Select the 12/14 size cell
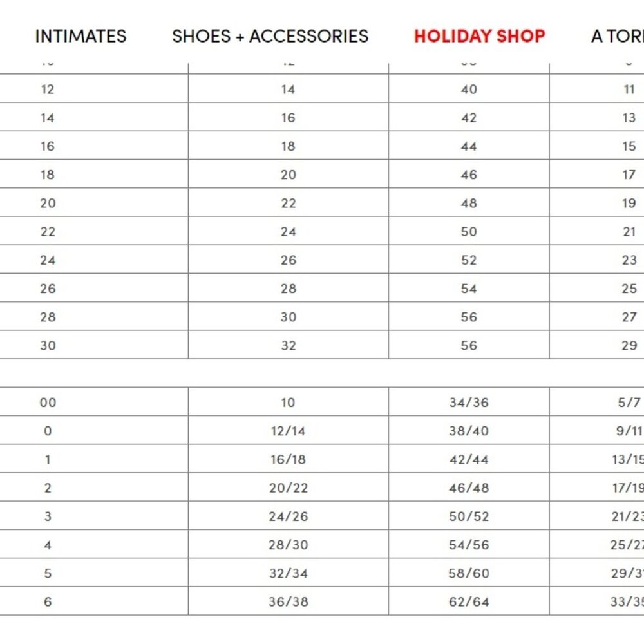 click(x=289, y=430)
